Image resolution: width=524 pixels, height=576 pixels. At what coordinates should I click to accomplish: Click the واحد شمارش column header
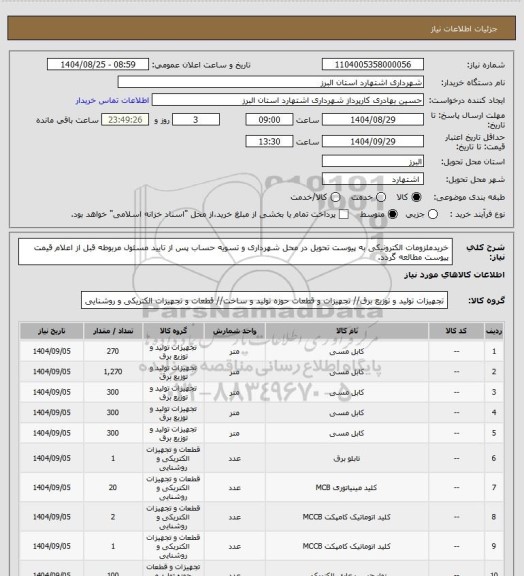[x=234, y=331]
